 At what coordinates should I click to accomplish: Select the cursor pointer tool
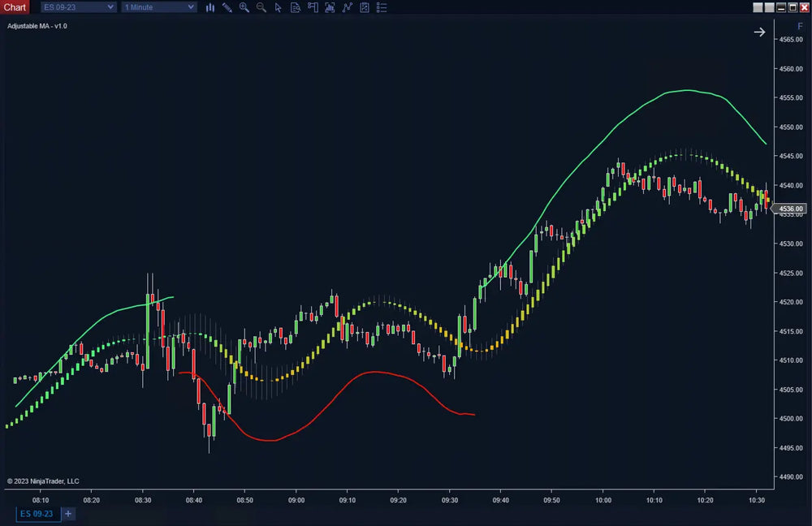(278, 7)
